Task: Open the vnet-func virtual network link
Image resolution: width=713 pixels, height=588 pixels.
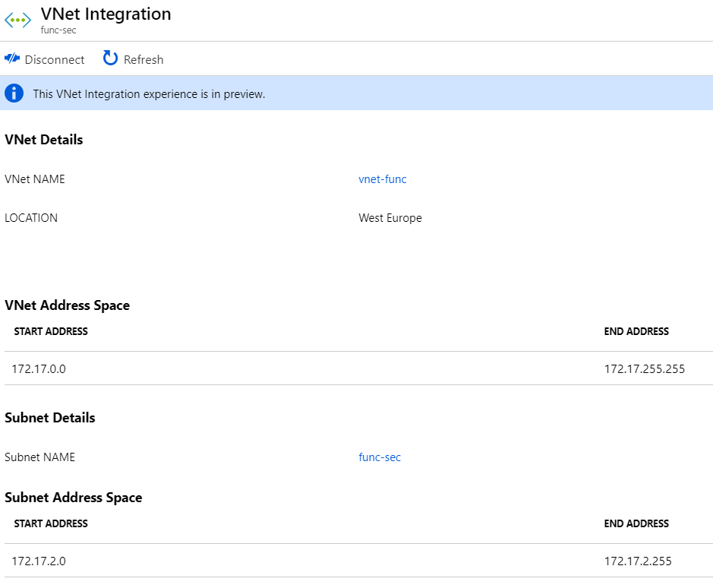Action: tap(383, 179)
